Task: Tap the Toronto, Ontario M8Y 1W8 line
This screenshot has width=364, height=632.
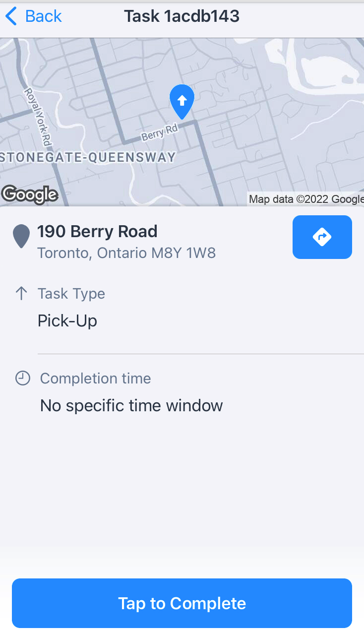Action: pos(126,253)
